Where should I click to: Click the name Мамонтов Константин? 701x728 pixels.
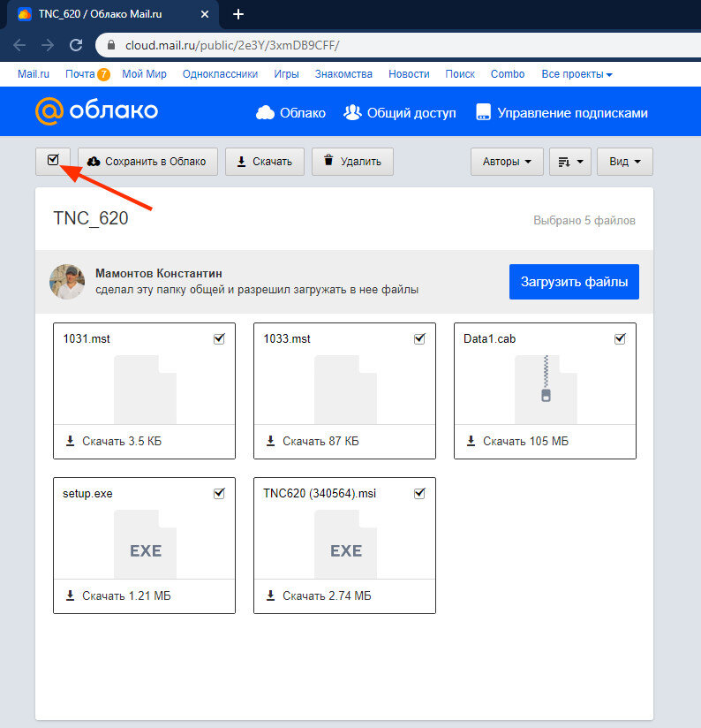[159, 274]
